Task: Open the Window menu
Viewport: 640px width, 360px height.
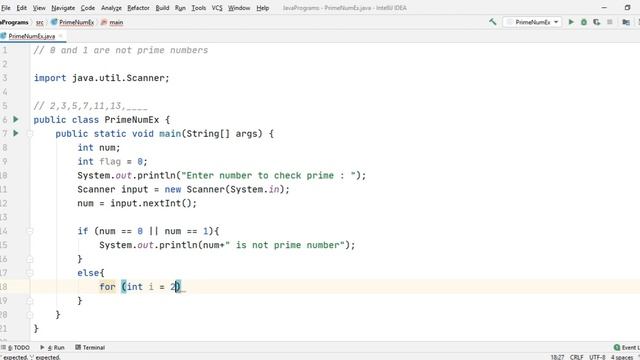Action: tap(239, 8)
